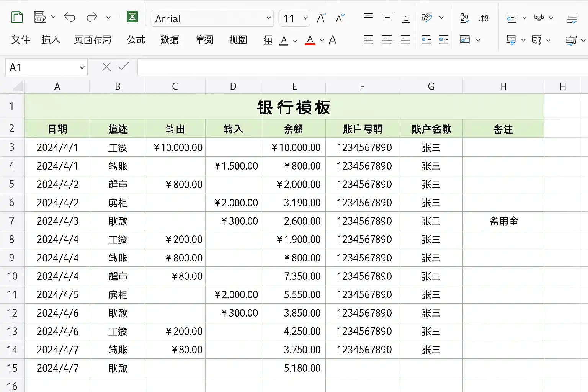Image resolution: width=588 pixels, height=392 pixels.
Task: Click the cancel X beside formula bar
Action: pyautogui.click(x=106, y=67)
